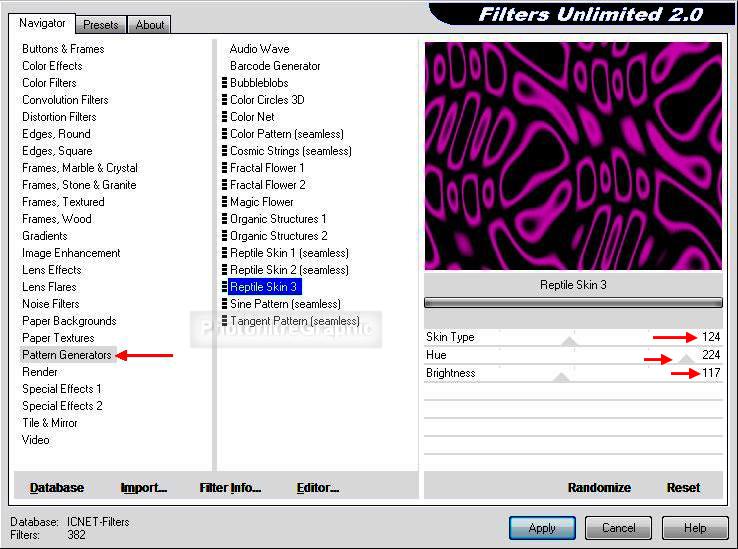Reset the filter parameters
The height and width of the screenshot is (549, 738).
pos(683,488)
